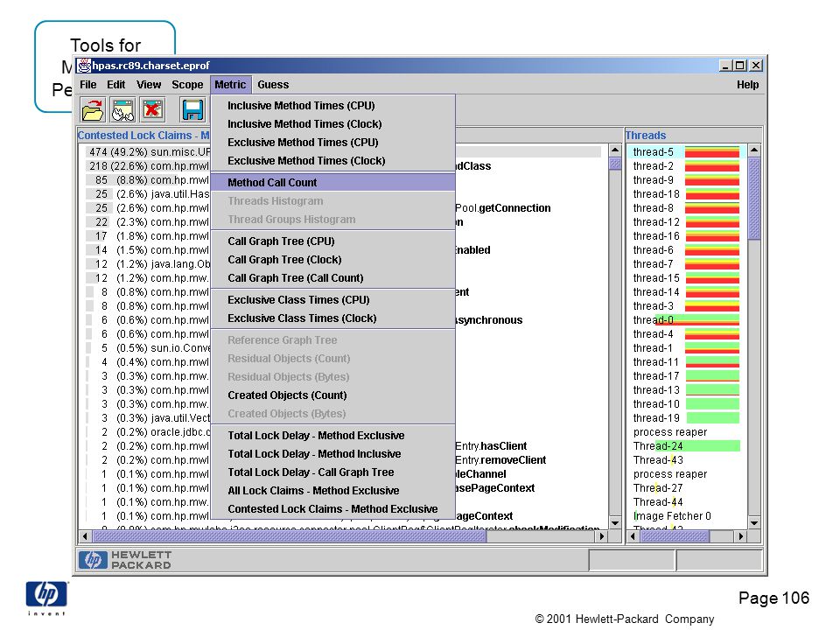The height and width of the screenshot is (630, 840).
Task: Choose Total Lock Delay - Method Inclusive
Action: pos(333,454)
